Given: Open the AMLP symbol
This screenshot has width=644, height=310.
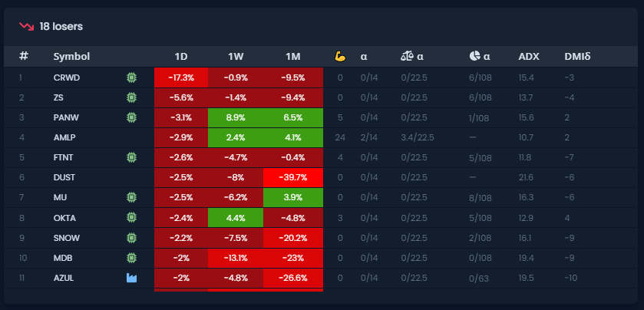Looking at the screenshot, I should click(x=64, y=137).
